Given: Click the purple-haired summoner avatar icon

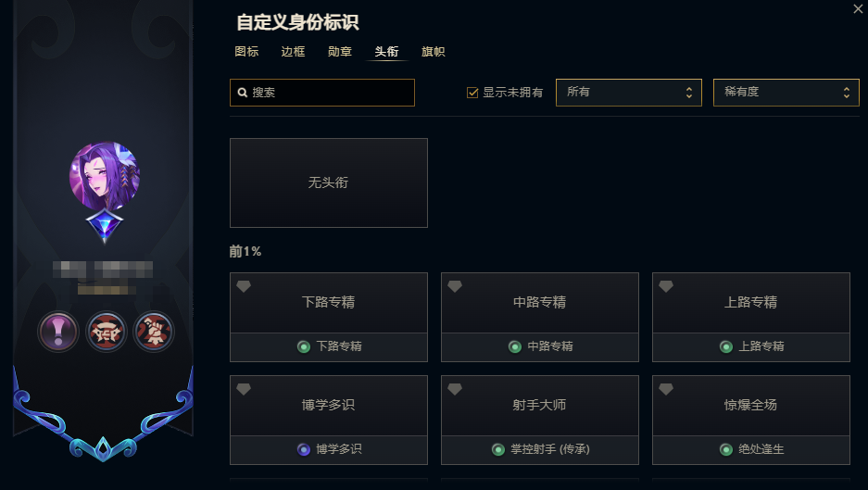Looking at the screenshot, I should 105,177.
